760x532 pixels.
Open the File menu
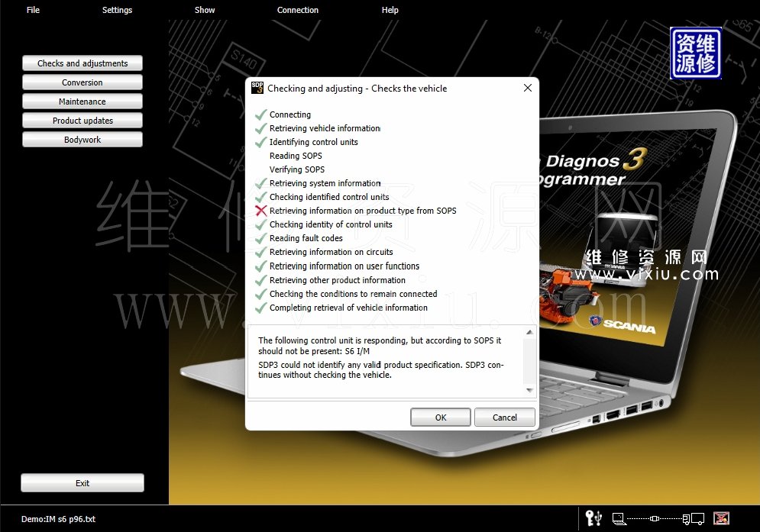click(x=33, y=10)
